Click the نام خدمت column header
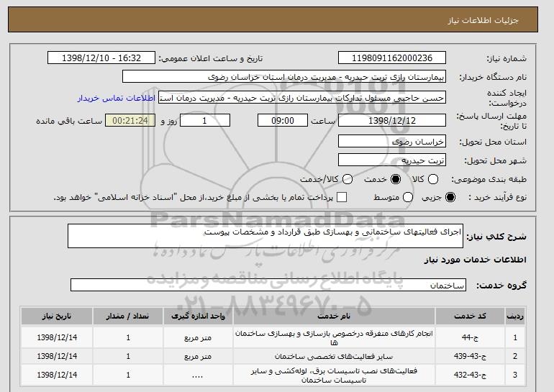The height and width of the screenshot is (392, 554). (334, 316)
